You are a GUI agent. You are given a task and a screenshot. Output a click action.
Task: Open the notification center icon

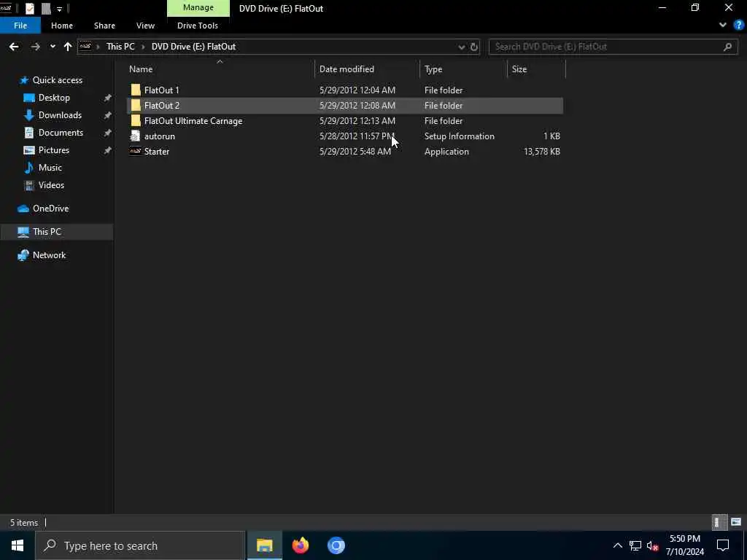pos(723,545)
